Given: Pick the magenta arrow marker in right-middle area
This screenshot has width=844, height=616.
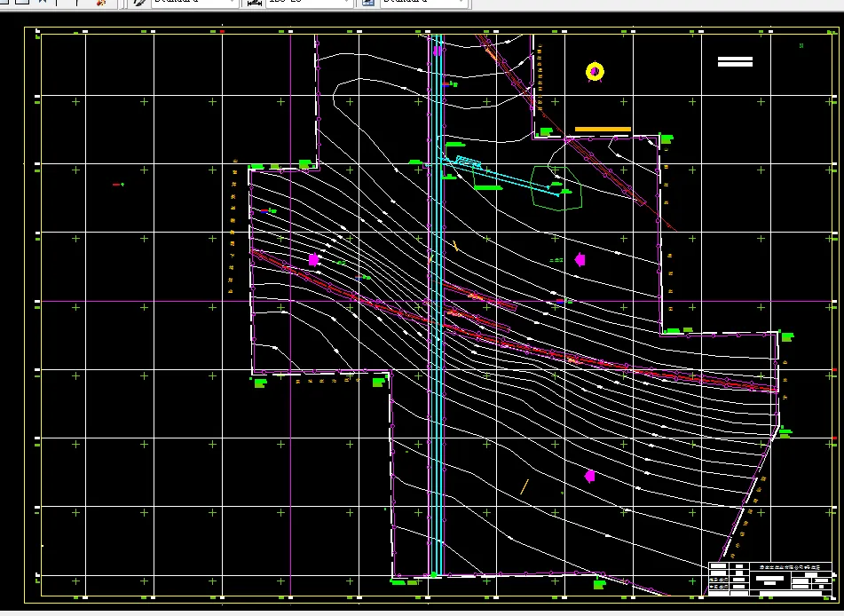Looking at the screenshot, I should pyautogui.click(x=580, y=260).
